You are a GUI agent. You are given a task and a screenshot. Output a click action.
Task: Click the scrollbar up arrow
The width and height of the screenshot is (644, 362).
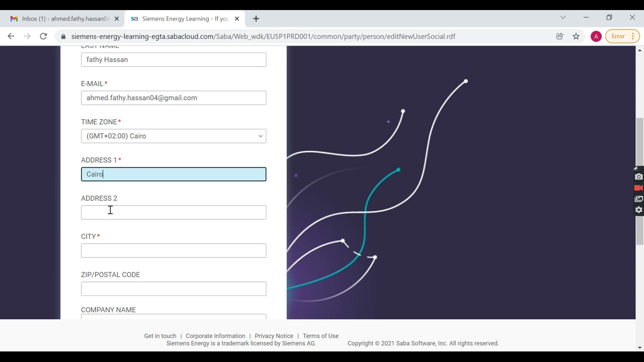tap(640, 50)
